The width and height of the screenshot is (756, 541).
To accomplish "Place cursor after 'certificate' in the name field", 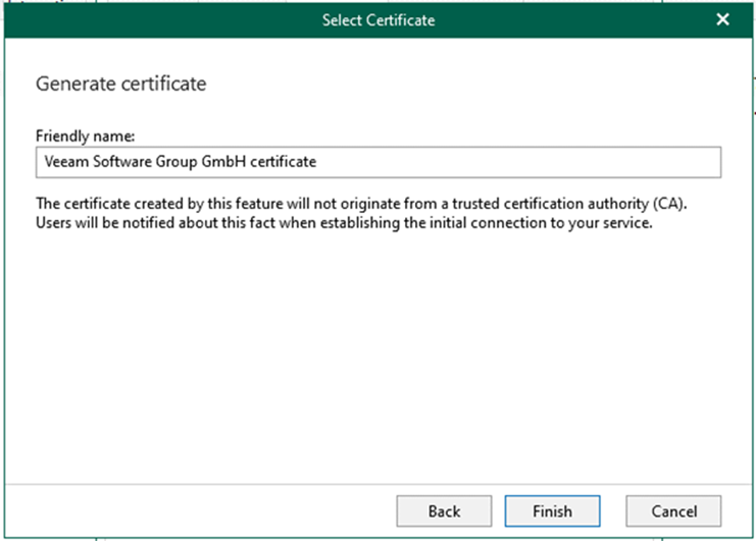I will click(317, 162).
